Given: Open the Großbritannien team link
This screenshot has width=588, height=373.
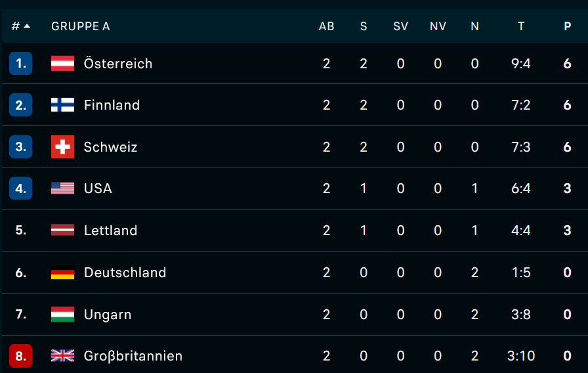Looking at the screenshot, I should [x=133, y=356].
